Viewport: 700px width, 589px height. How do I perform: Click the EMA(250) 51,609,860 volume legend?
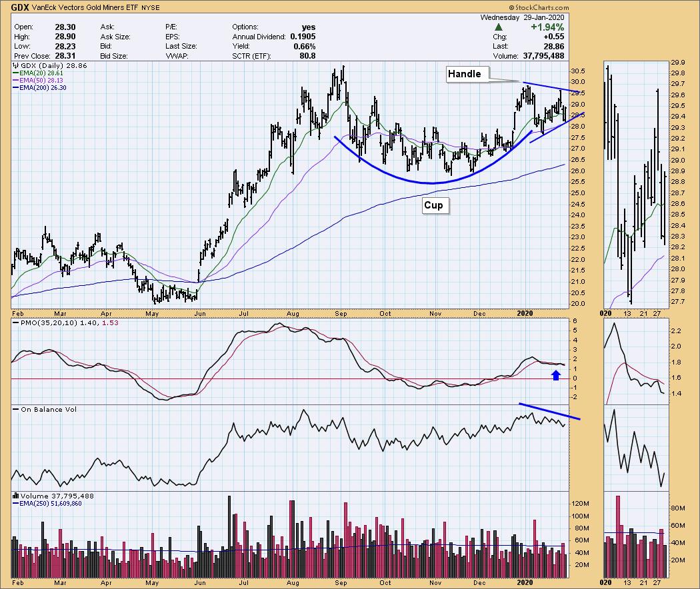(x=51, y=503)
